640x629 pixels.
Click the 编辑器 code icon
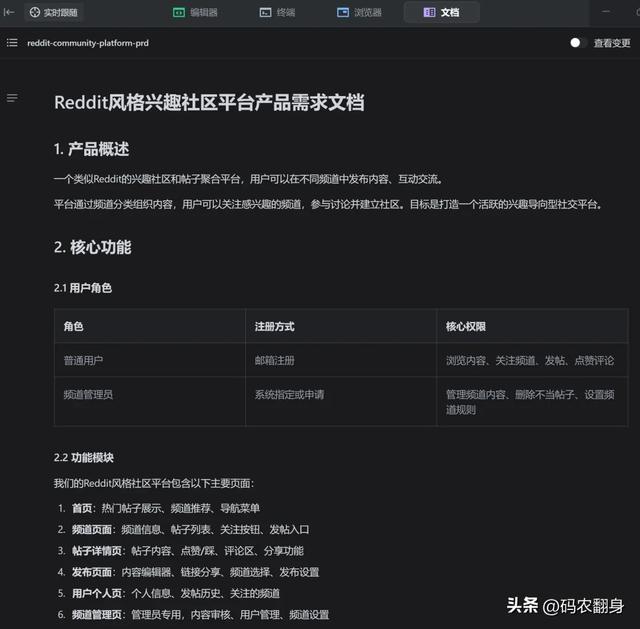(x=179, y=13)
